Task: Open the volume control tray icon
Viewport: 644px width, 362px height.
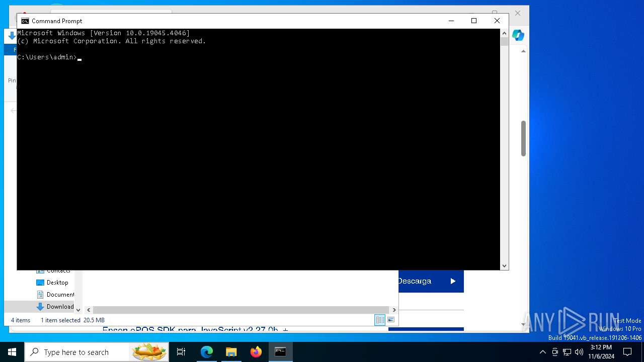Action: [579, 352]
